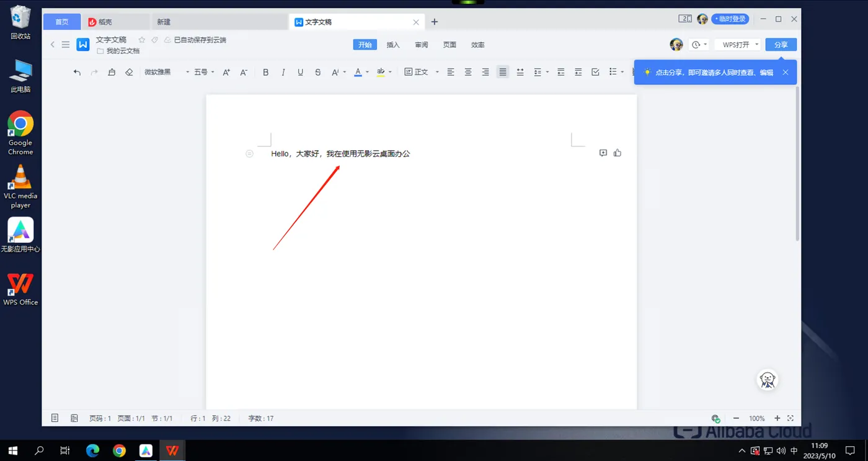868x461 pixels.
Task: Star the document as favorite
Action: tap(142, 40)
